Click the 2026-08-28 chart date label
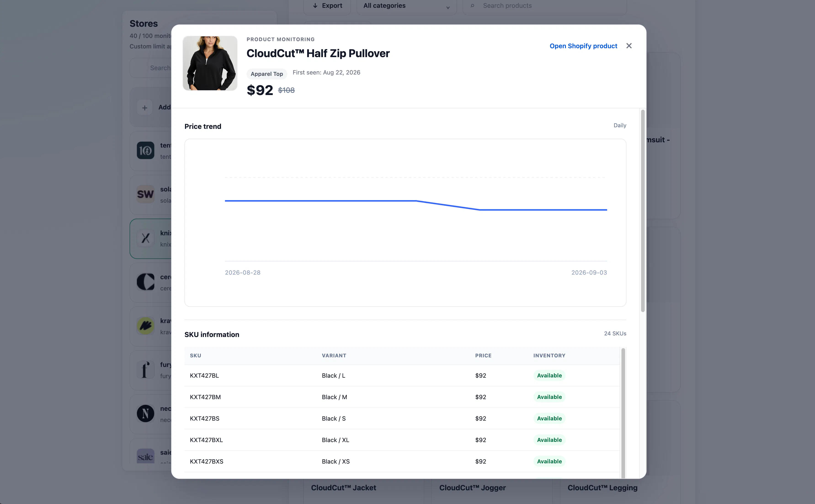 242,272
